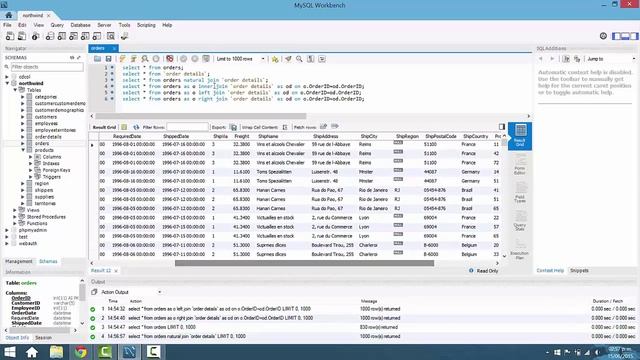Image resolution: width=640 pixels, height=360 pixels.
Task: Click in the Filter Rows field
Action: point(187,127)
